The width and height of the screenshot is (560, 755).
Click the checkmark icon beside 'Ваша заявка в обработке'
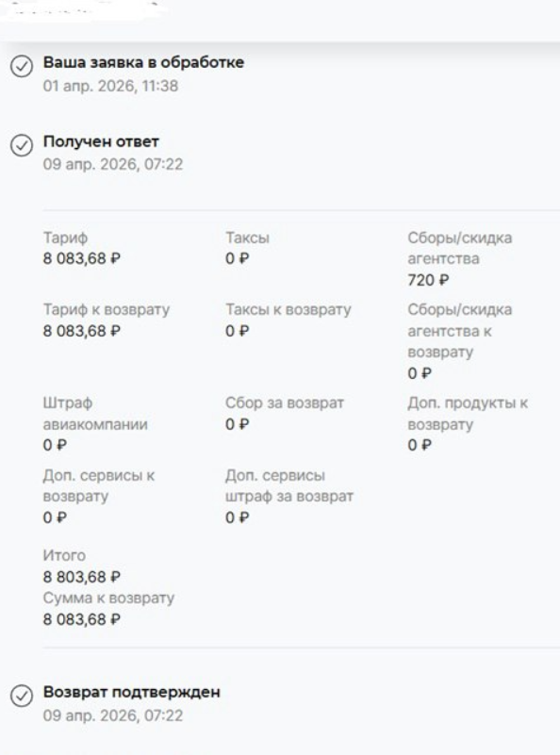tap(22, 66)
